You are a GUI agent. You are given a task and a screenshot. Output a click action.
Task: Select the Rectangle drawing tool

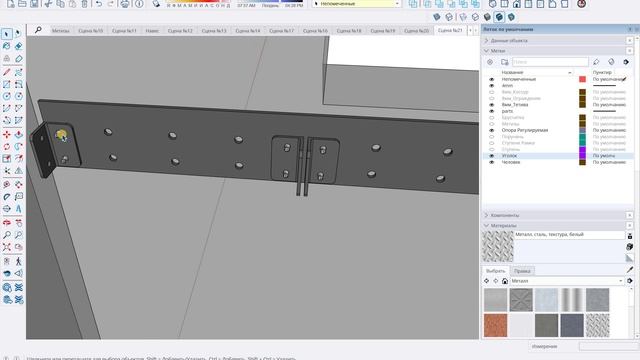[x=7, y=84]
